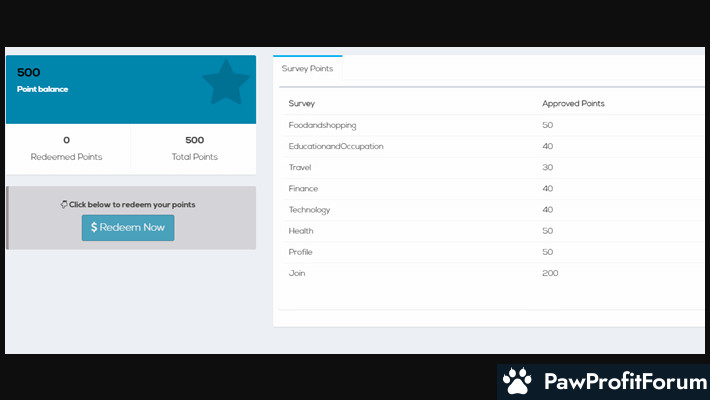This screenshot has height=400, width=710.
Task: Click the Survey column header
Action: coord(302,103)
